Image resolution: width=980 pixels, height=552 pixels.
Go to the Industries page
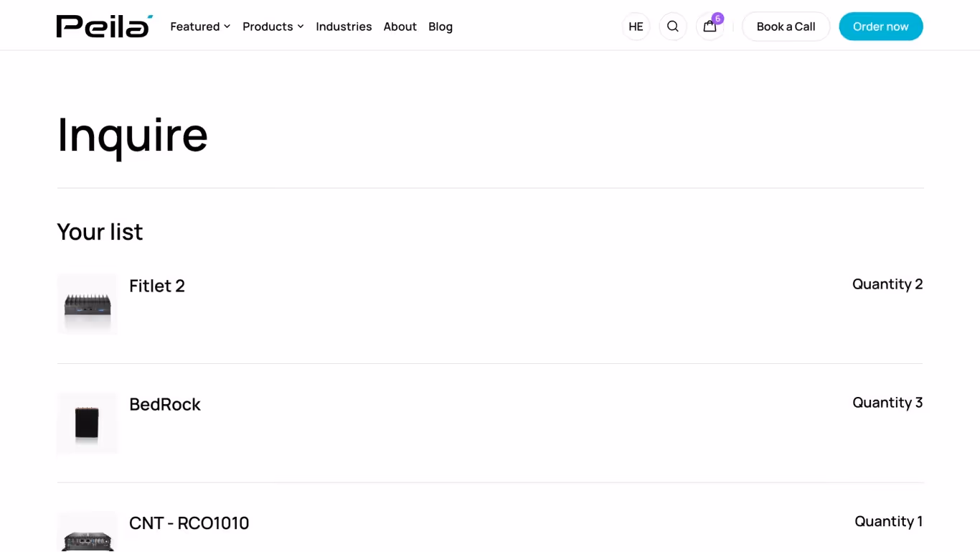[x=344, y=27]
